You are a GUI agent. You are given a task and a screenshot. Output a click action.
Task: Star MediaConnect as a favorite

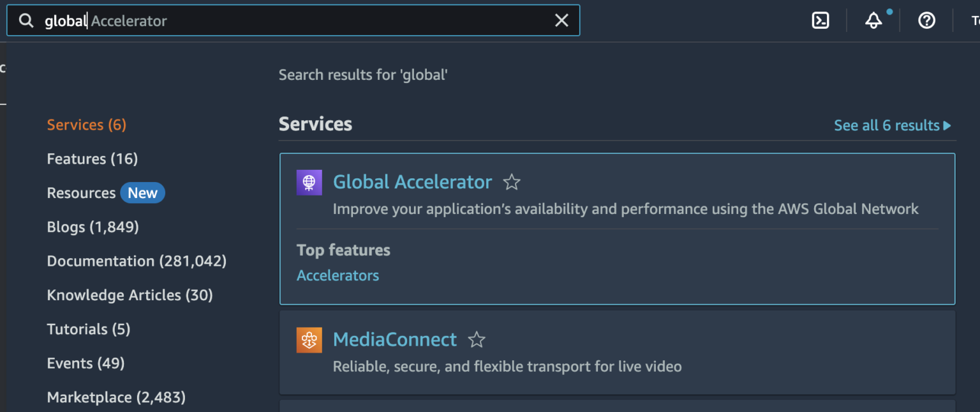pos(477,339)
